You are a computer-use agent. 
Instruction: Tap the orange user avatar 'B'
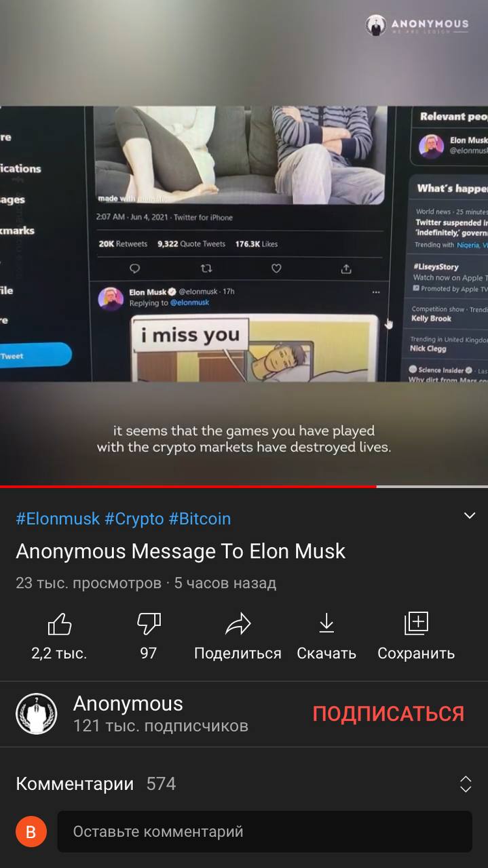pyautogui.click(x=31, y=832)
